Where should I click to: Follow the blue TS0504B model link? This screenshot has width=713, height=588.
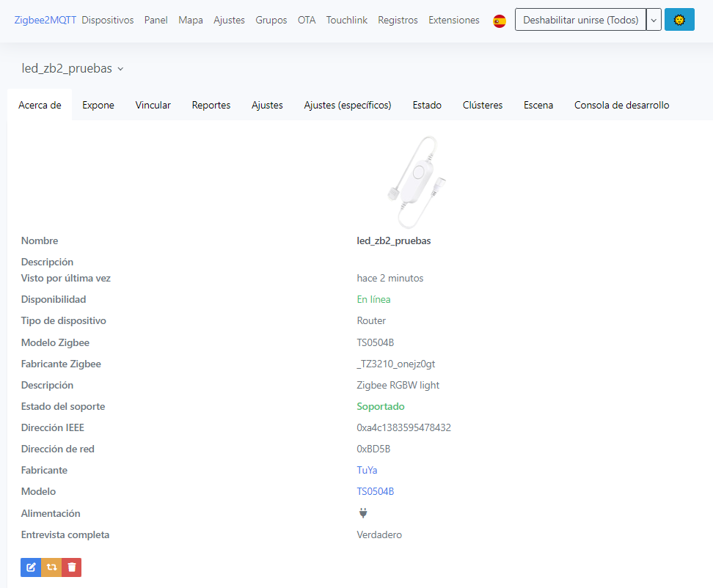click(375, 491)
